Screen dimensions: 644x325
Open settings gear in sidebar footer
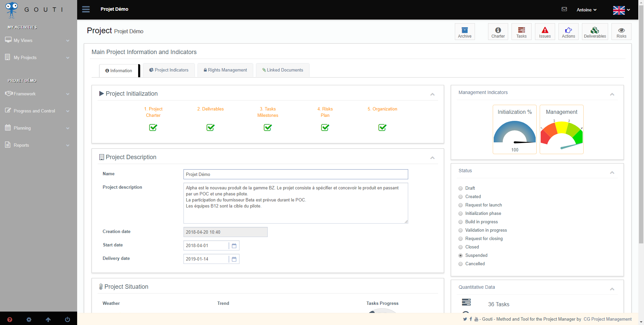click(29, 320)
